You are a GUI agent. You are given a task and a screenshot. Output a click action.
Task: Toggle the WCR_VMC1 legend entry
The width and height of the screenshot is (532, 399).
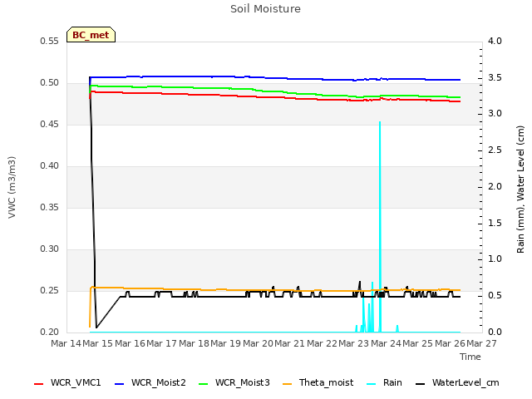(x=67, y=382)
